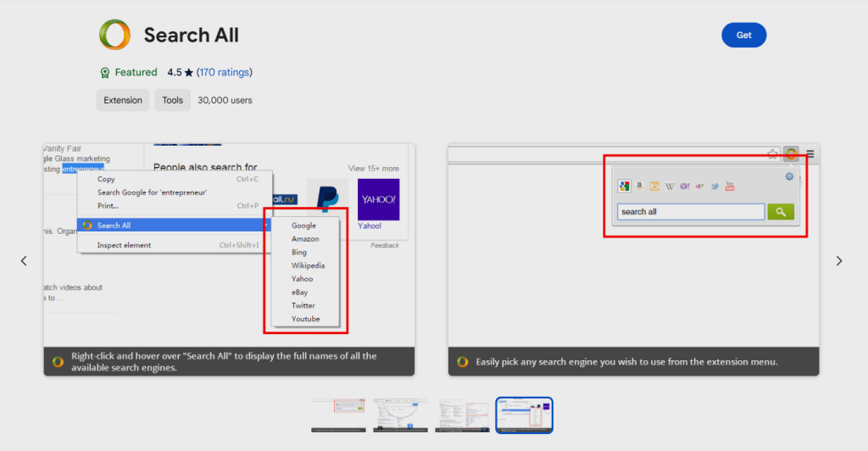Click the Tools category chip
The width and height of the screenshot is (868, 451).
172,100
